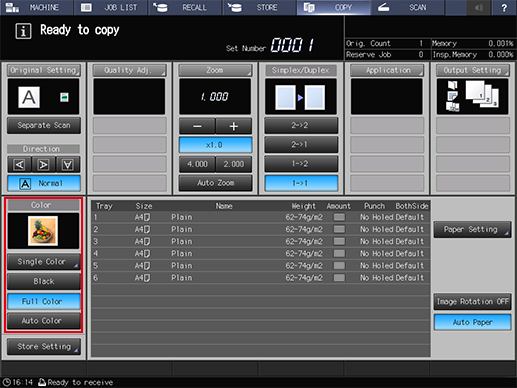The image size is (517, 388).
Task: Switch to the JOB LIST tab
Action: [x=111, y=7]
